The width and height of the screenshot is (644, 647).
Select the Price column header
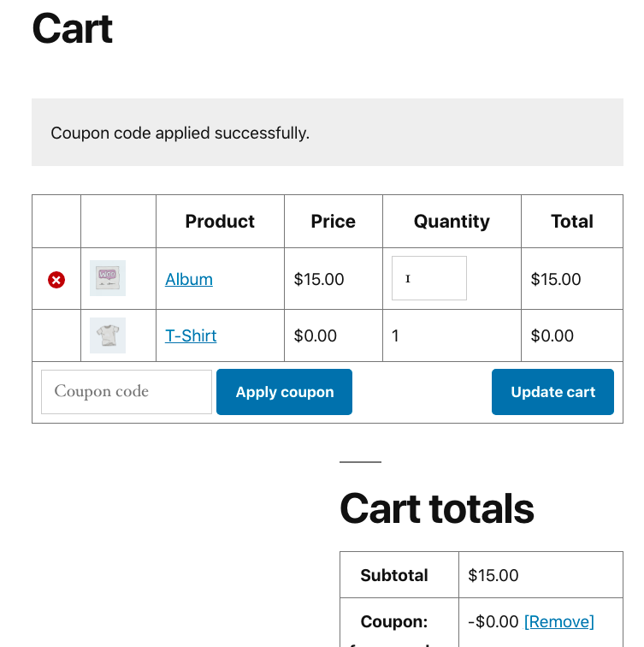[x=334, y=222]
